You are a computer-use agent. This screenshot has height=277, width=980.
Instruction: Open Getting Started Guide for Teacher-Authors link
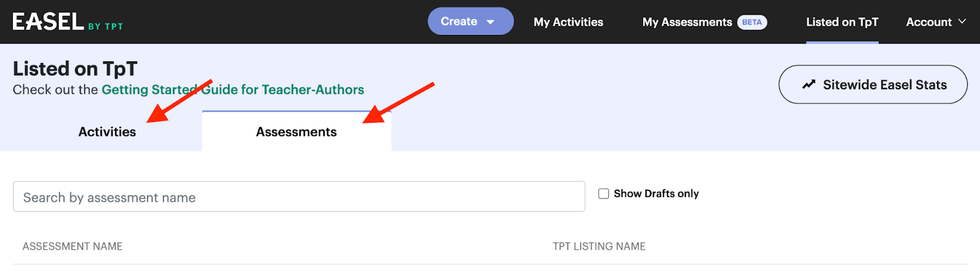click(x=233, y=89)
